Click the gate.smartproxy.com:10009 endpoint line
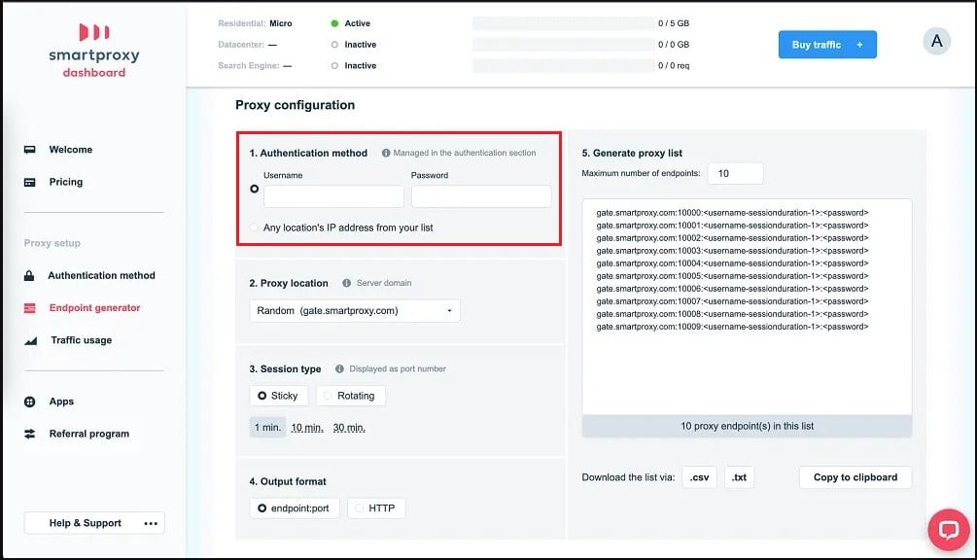The width and height of the screenshot is (977, 560). (732, 327)
